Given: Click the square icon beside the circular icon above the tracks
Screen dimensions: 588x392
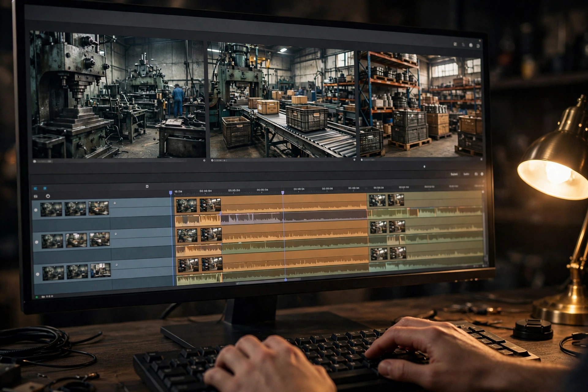Looking at the screenshot, I should click(36, 196).
